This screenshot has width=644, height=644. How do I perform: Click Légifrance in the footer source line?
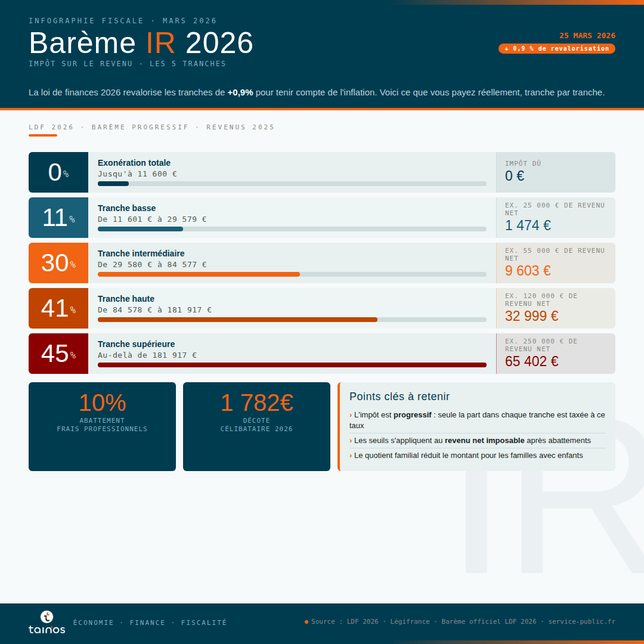pos(410,622)
